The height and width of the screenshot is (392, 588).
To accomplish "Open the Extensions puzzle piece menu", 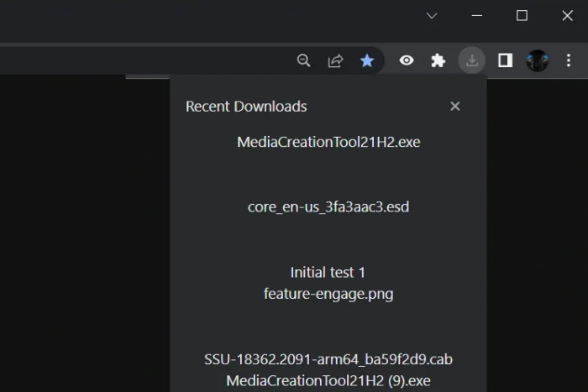I will (x=438, y=60).
